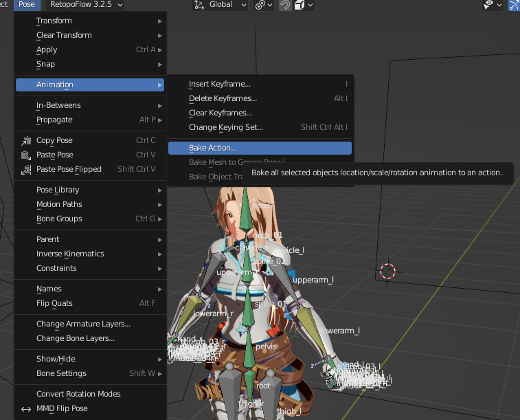The height and width of the screenshot is (420, 520).
Task: Open the Bone Settings submenu
Action: coord(90,373)
